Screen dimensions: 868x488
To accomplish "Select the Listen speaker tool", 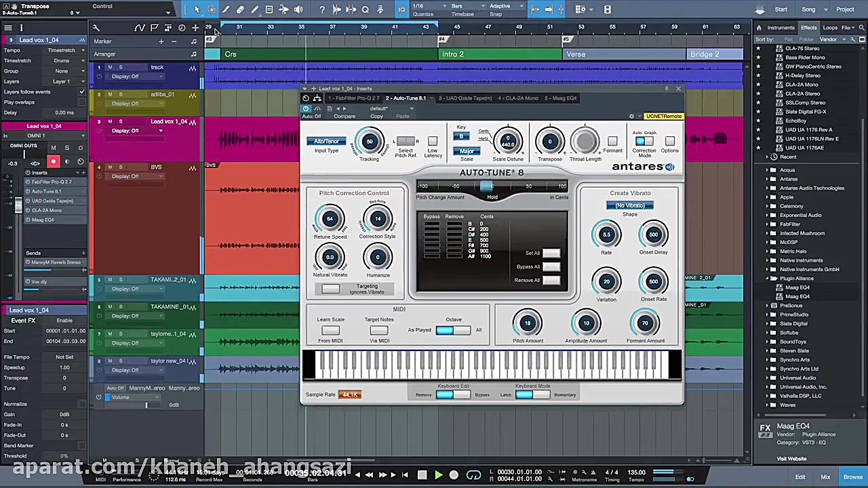I will point(298,9).
